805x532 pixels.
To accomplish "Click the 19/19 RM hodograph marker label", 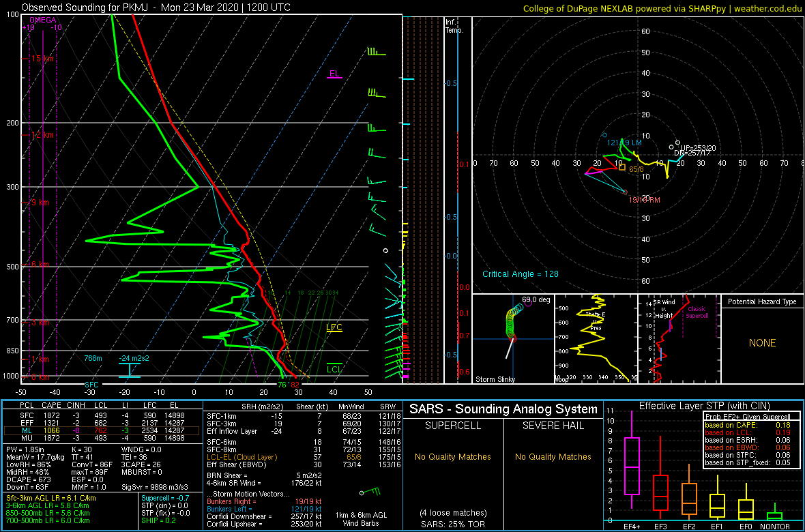I will coord(644,199).
